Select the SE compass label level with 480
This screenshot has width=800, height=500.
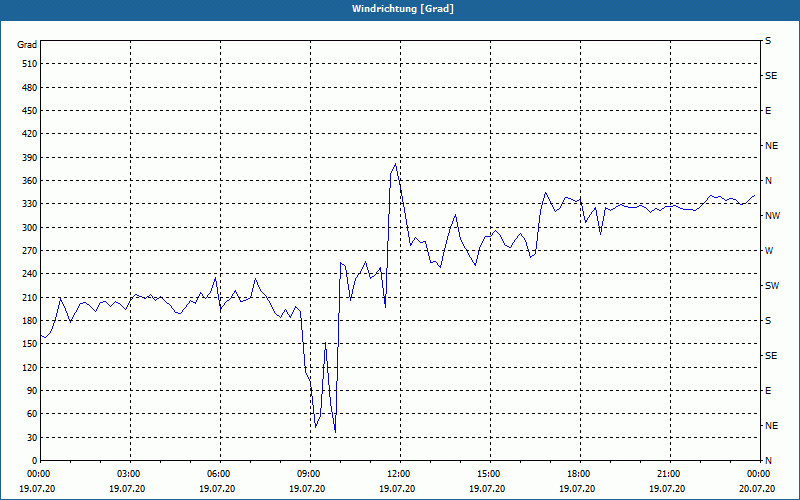click(x=771, y=76)
